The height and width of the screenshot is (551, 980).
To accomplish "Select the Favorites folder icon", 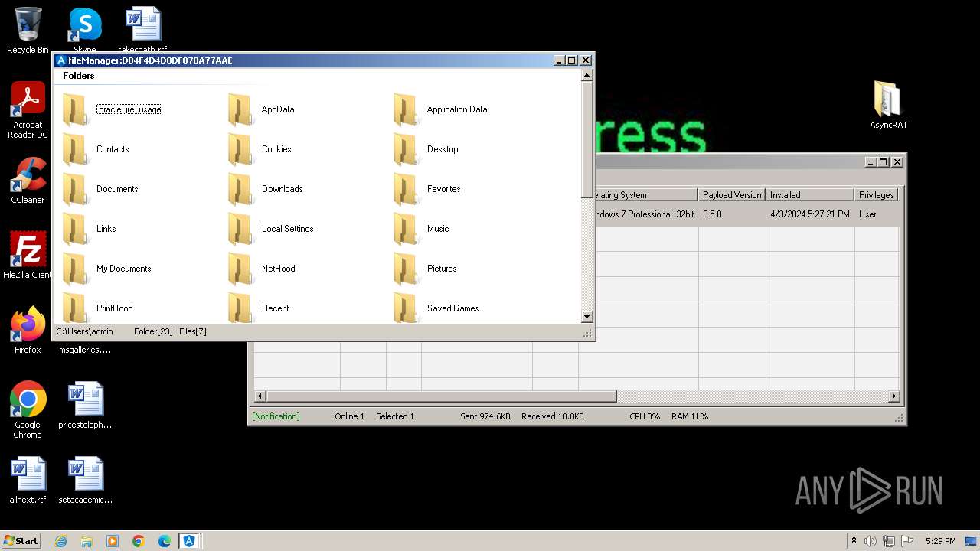I will 406,189.
